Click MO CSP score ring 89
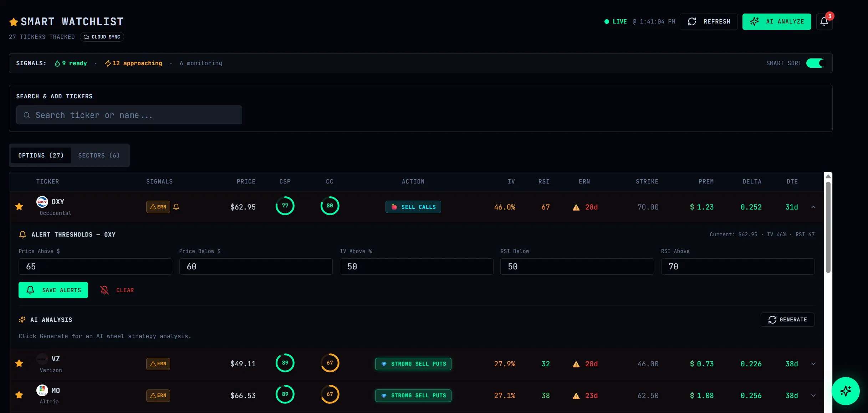868x413 pixels. (285, 394)
